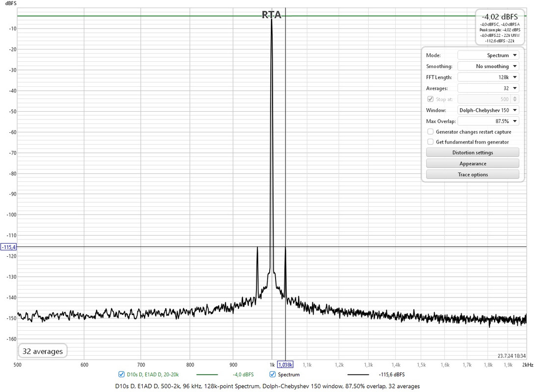The image size is (535, 392).
Task: Toggle the 'Stop at' checkbox
Action: click(x=430, y=99)
